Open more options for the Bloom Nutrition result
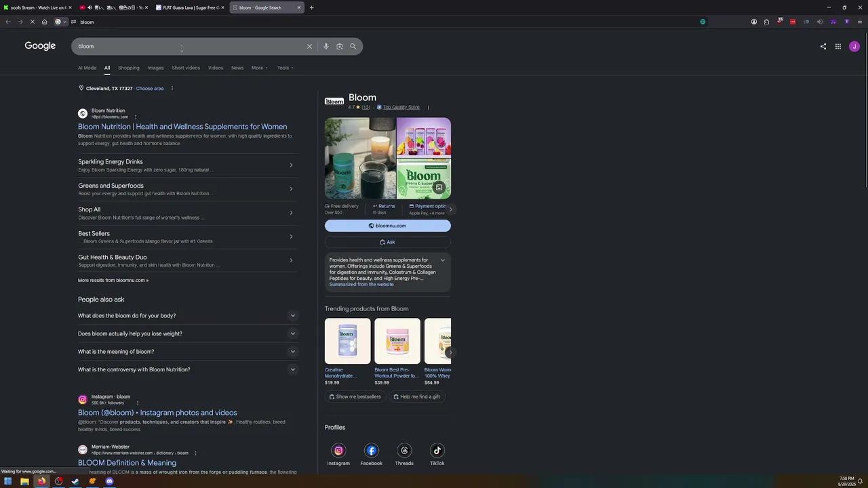The width and height of the screenshot is (868, 488). 135,117
